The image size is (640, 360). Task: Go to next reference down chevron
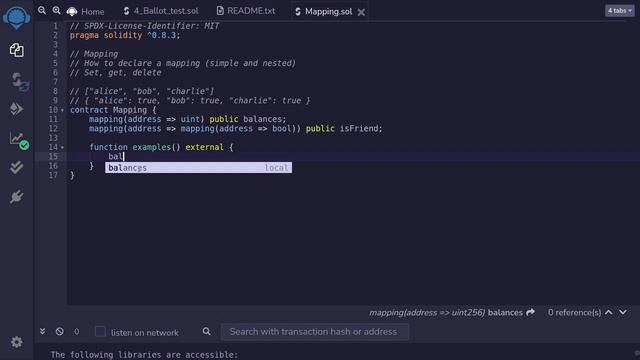[623, 312]
